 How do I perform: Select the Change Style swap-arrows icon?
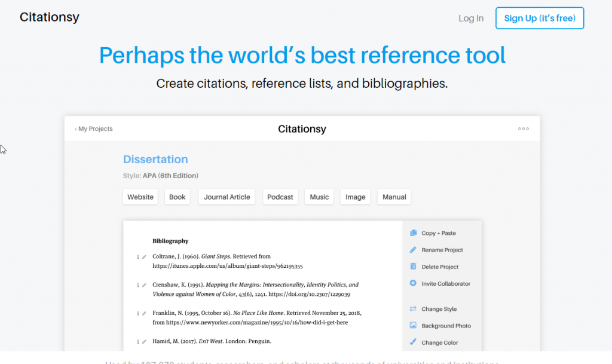(x=412, y=308)
